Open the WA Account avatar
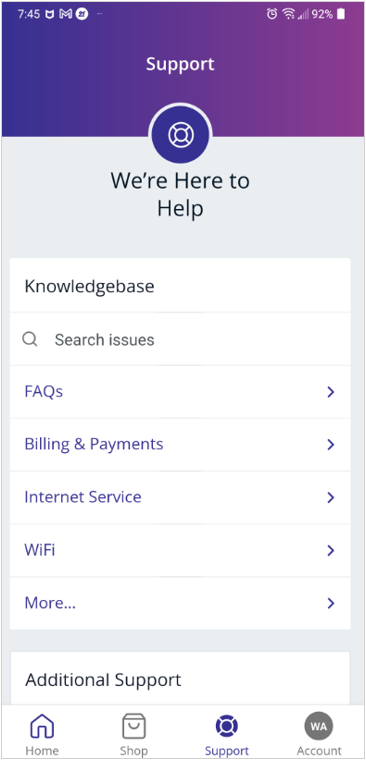 click(318, 727)
